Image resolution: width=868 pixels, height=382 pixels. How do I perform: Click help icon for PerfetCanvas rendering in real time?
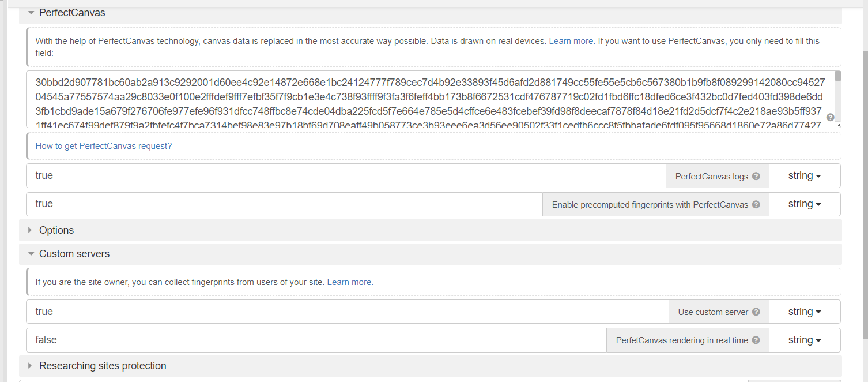pos(756,340)
